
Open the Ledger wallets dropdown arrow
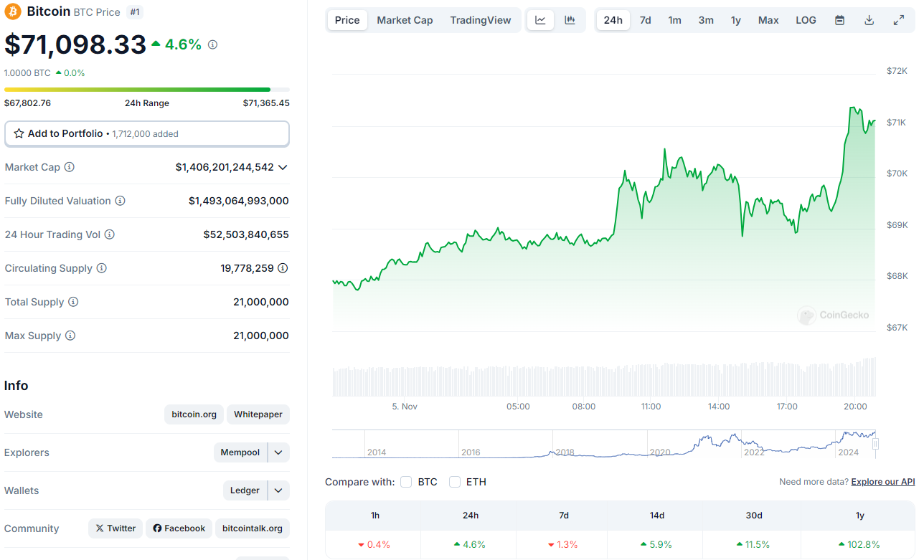click(279, 490)
